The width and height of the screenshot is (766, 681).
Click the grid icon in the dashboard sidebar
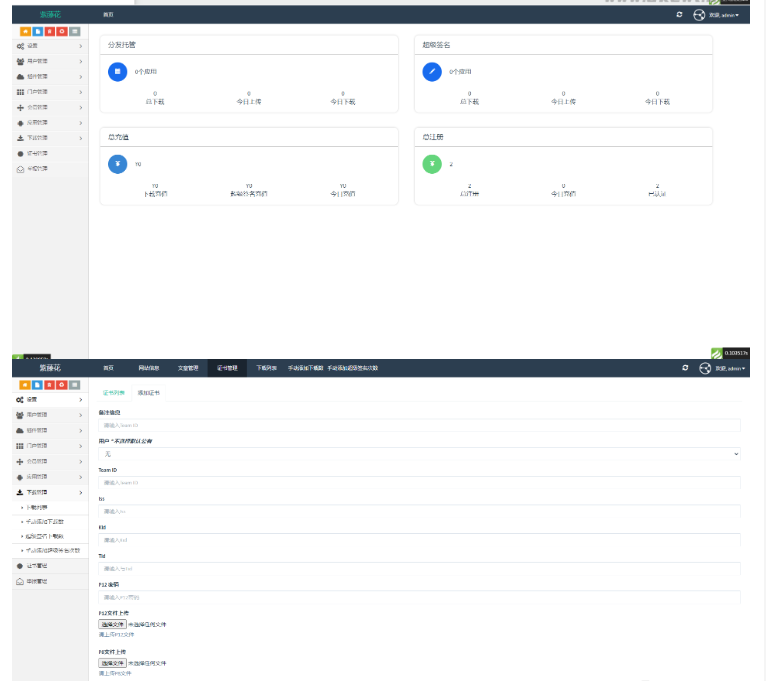(x=20, y=91)
